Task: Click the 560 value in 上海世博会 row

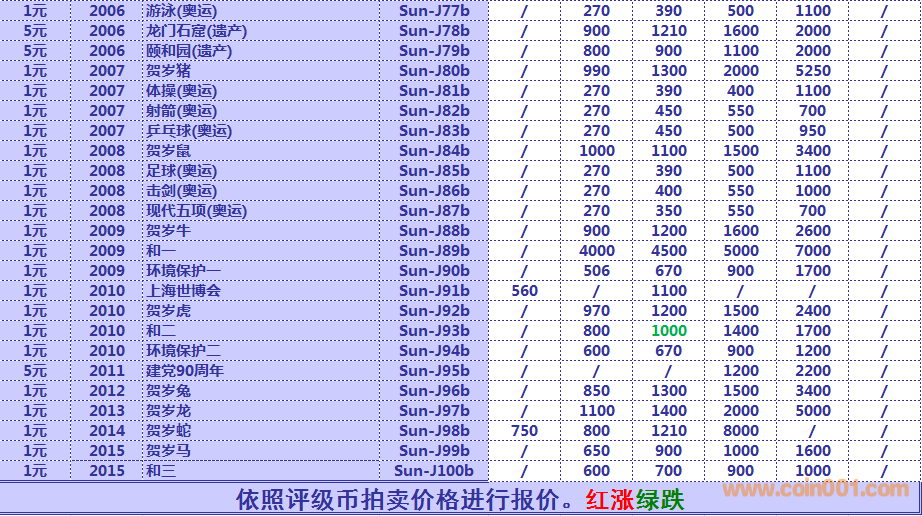Action: [x=524, y=291]
